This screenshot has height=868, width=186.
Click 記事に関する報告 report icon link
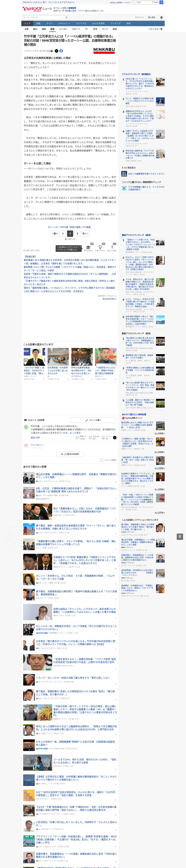coord(32,250)
